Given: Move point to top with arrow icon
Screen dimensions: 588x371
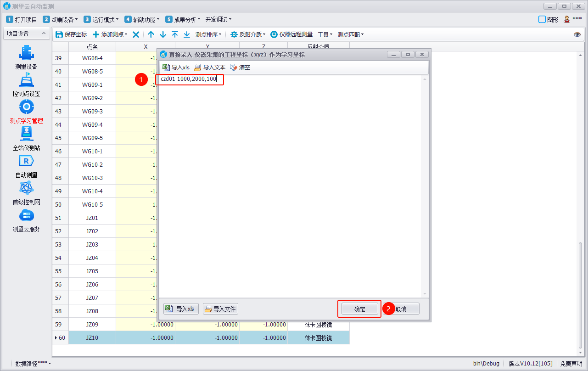Looking at the screenshot, I should coord(175,34).
